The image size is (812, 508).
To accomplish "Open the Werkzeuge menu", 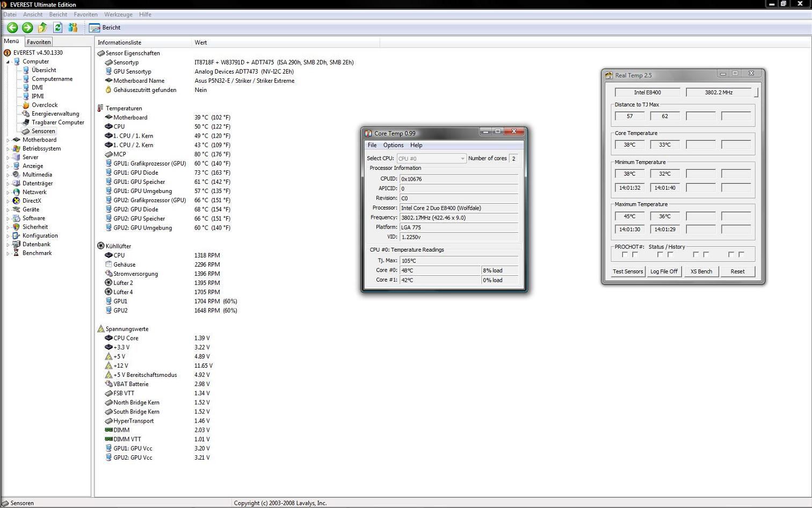I will point(118,15).
